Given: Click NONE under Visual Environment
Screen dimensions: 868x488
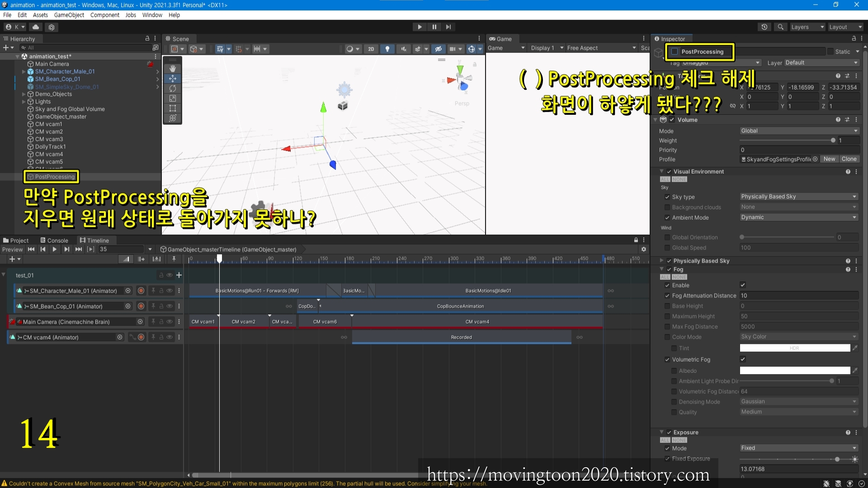Looking at the screenshot, I should (679, 179).
